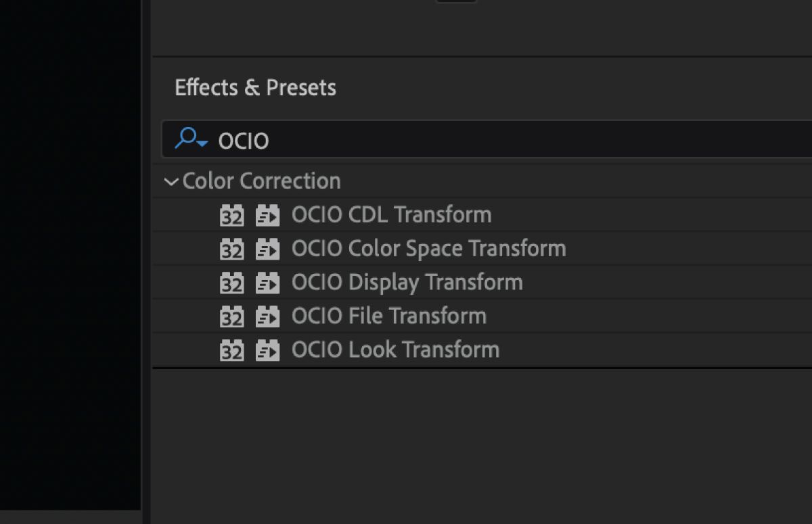
Task: Select the OCIO Look Transform effect
Action: coord(394,350)
